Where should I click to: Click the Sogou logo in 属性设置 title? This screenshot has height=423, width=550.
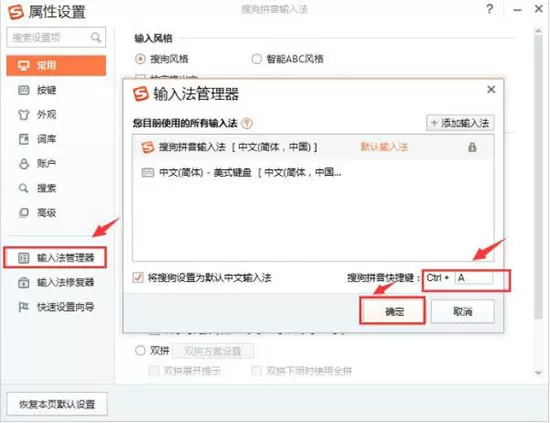[x=16, y=12]
